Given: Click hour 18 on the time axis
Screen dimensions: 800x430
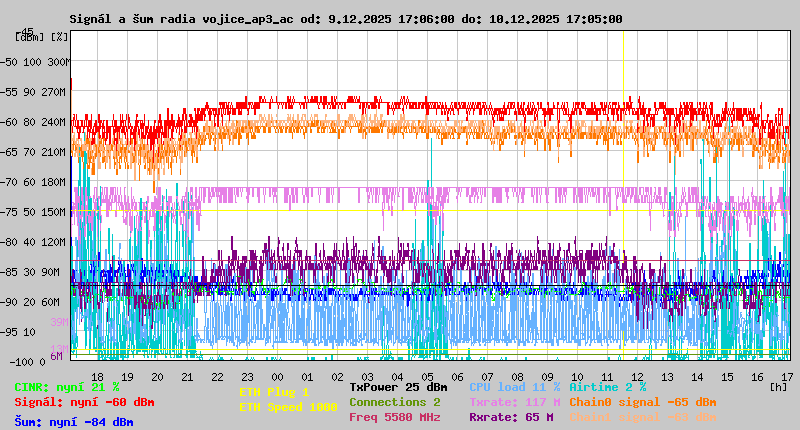Looking at the screenshot, I should [x=97, y=376].
